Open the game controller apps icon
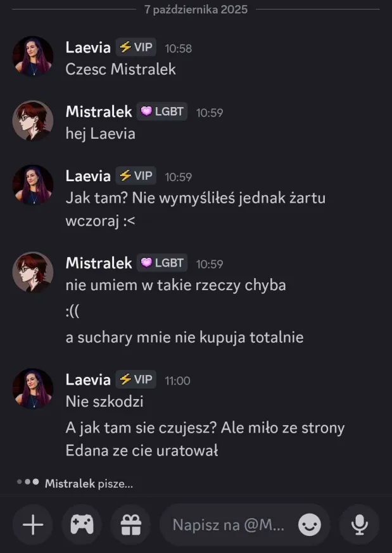The image size is (392, 553). click(x=82, y=524)
